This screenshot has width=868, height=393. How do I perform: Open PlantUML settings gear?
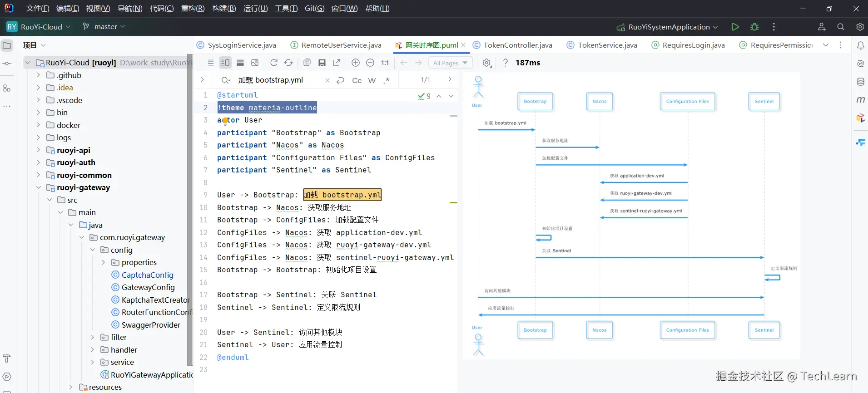coord(486,63)
